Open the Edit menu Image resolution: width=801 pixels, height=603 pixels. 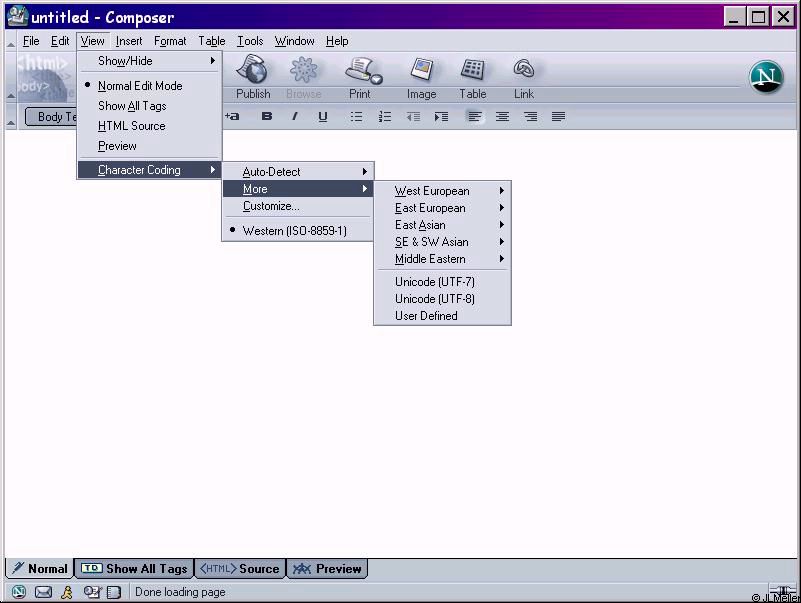click(x=60, y=41)
